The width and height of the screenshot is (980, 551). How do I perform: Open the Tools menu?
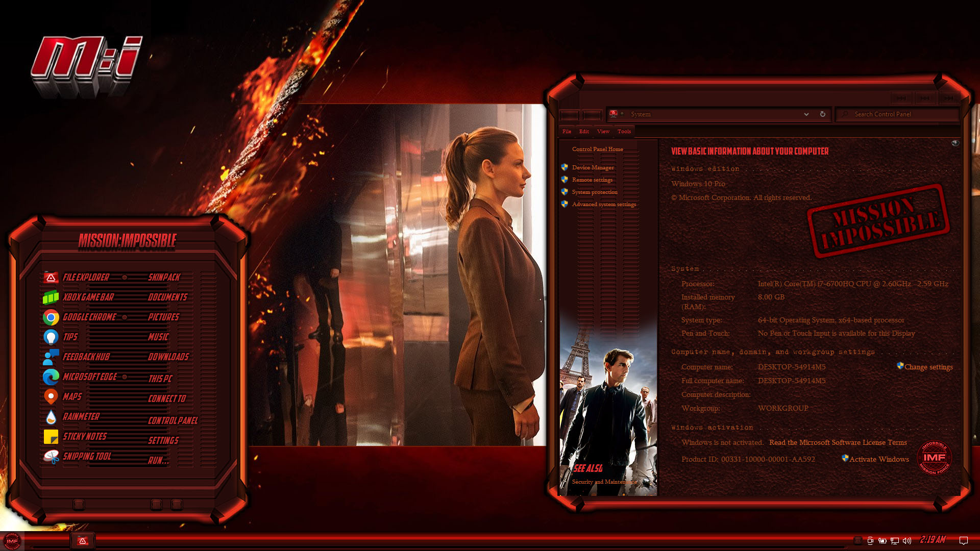coord(624,132)
